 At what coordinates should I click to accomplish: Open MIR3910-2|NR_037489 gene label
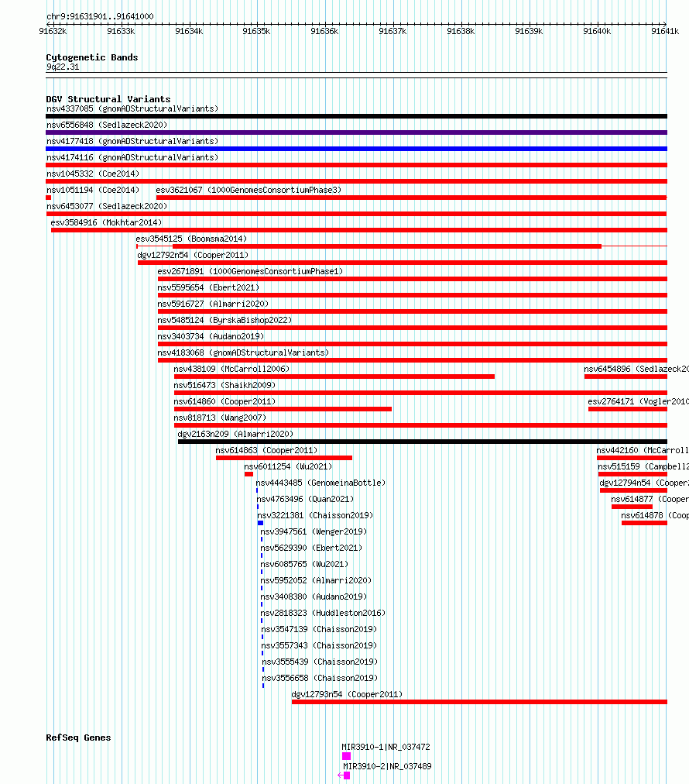[387, 766]
